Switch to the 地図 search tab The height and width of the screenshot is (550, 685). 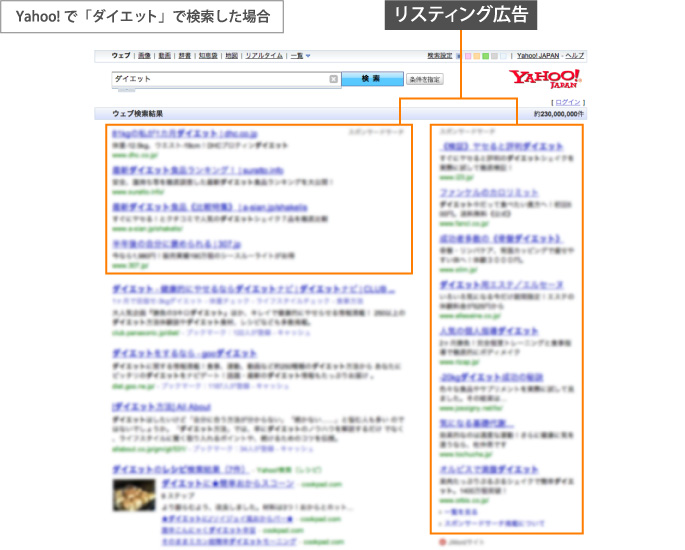(x=232, y=55)
